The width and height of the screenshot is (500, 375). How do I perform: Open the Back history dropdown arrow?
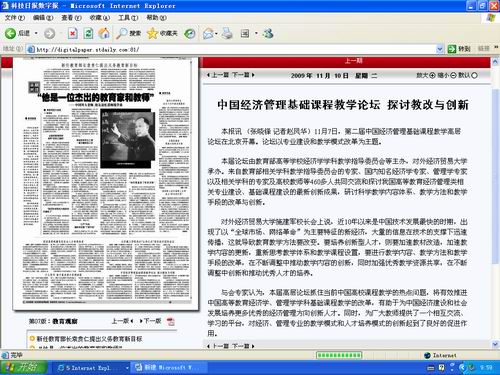pos(36,33)
